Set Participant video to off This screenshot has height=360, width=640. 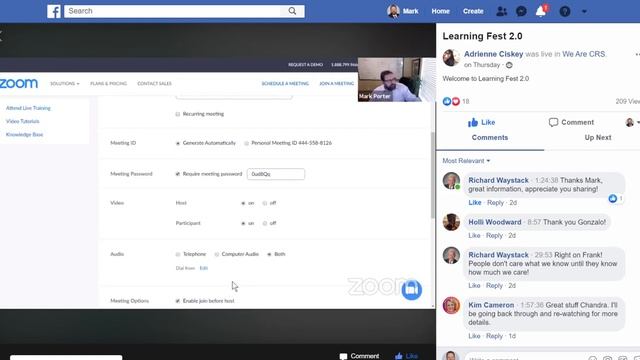(x=264, y=224)
